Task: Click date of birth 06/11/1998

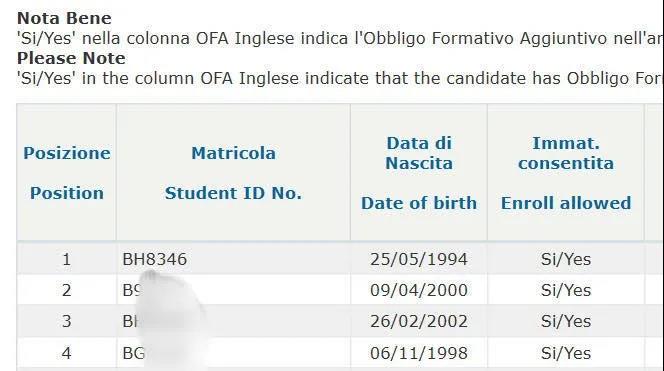Action: pos(419,353)
